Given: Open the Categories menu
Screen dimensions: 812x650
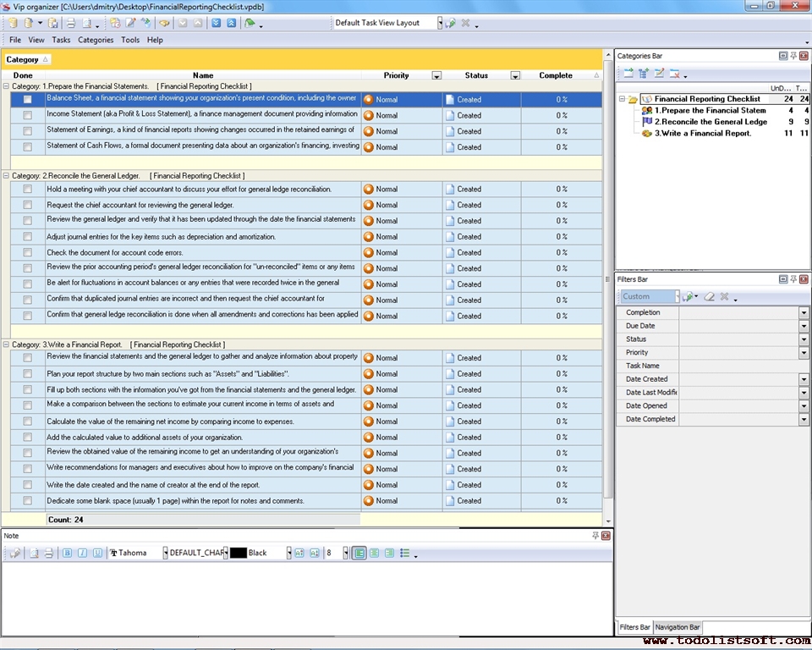Looking at the screenshot, I should (96, 40).
